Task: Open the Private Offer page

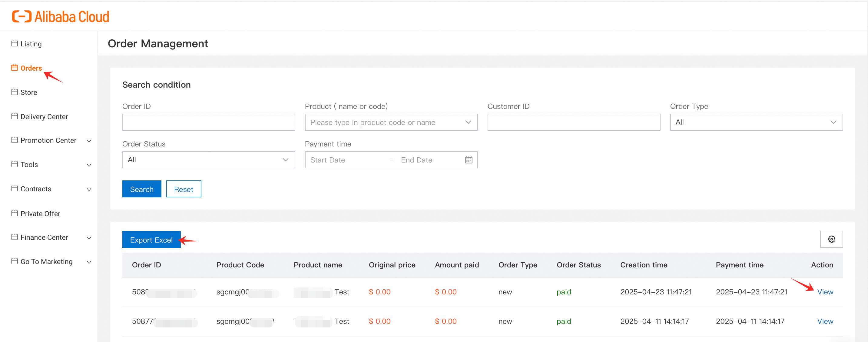Action: point(40,214)
